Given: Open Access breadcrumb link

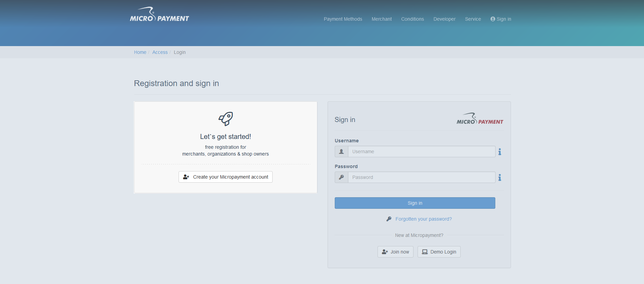Looking at the screenshot, I should coord(160,52).
